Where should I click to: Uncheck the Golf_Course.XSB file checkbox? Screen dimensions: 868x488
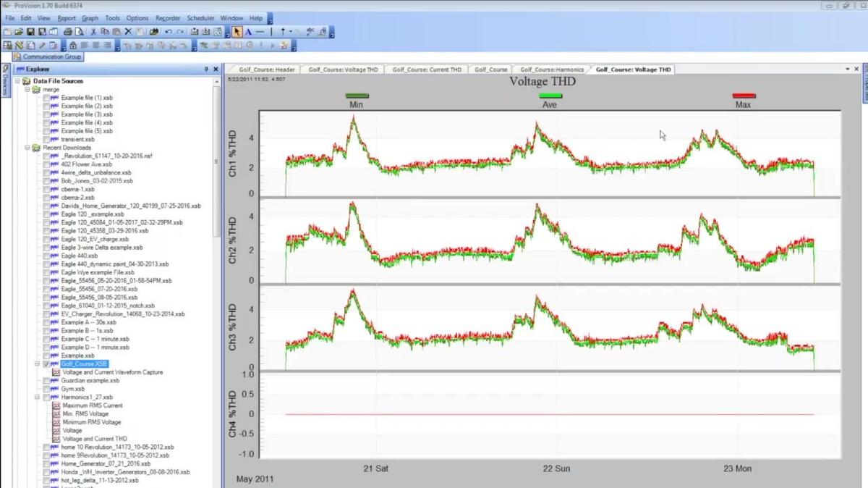click(x=47, y=364)
